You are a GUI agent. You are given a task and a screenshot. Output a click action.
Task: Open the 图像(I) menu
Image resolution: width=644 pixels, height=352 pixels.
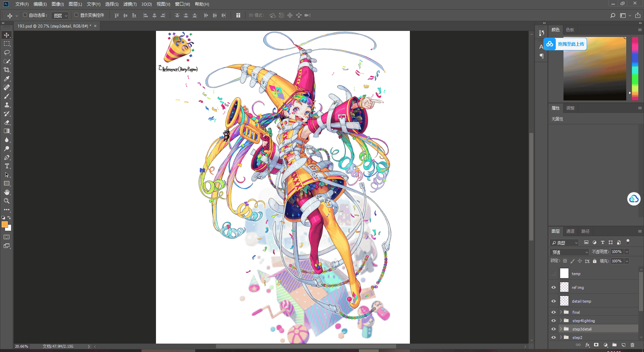point(58,4)
